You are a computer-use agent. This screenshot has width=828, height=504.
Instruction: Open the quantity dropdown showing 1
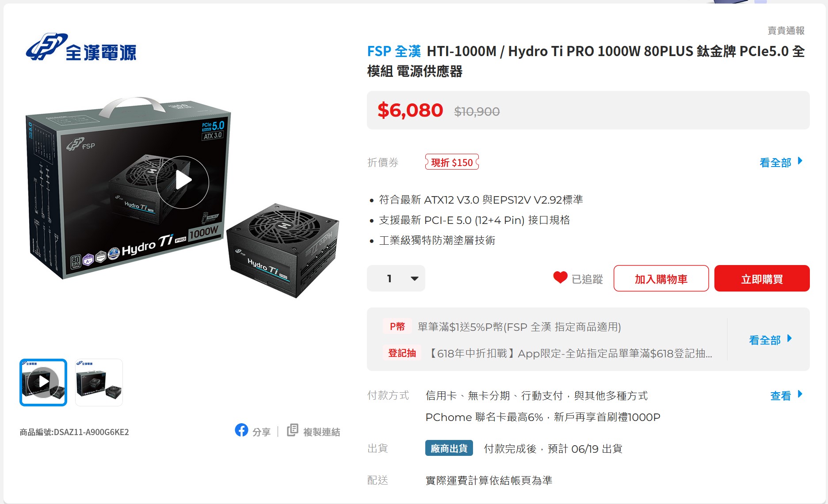[x=396, y=278]
